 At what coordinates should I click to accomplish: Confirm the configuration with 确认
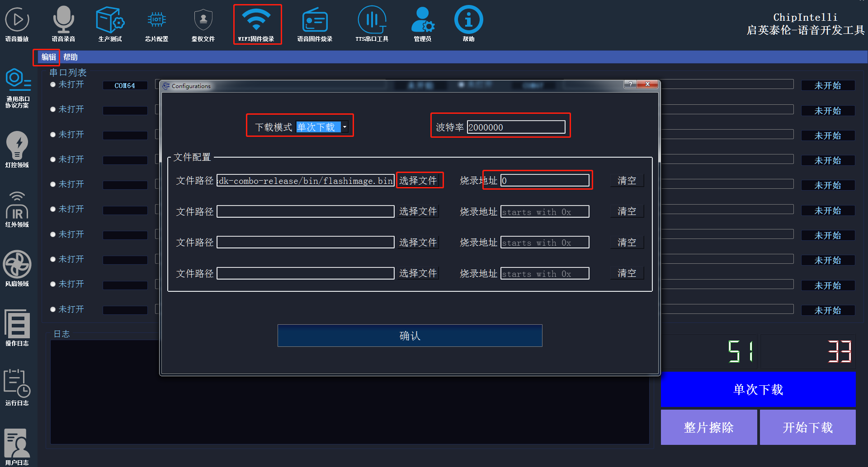410,336
